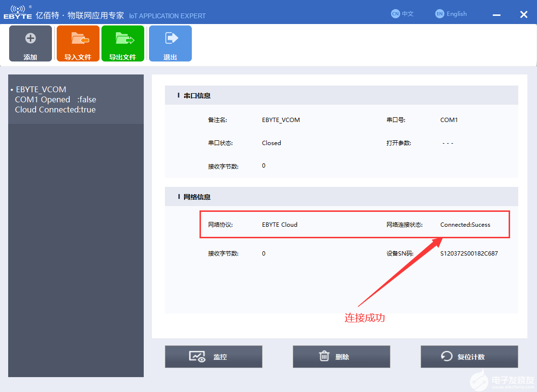Click the 串口信息 section header

(x=341, y=96)
